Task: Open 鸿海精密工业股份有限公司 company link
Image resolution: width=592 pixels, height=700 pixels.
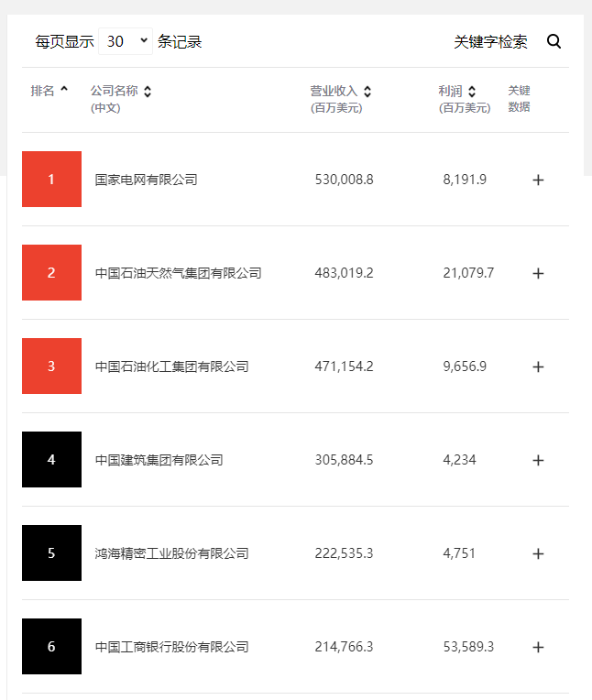Action: click(x=172, y=553)
